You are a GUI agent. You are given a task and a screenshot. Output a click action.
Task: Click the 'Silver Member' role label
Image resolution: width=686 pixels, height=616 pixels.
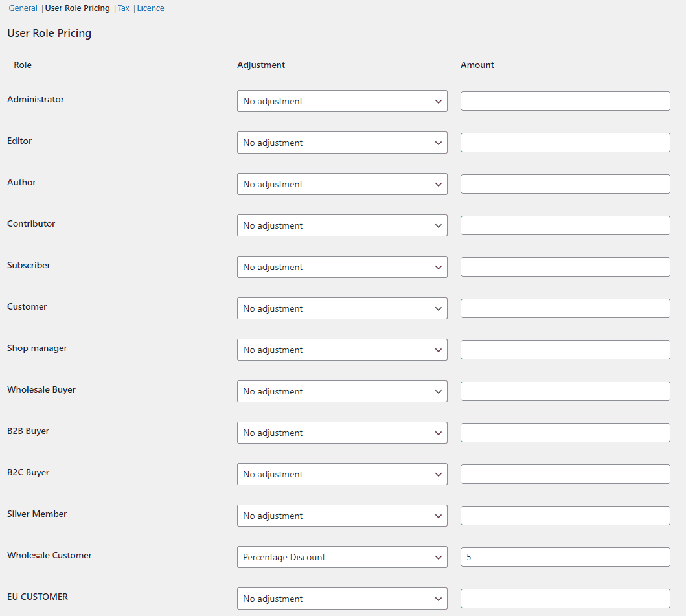pos(37,514)
